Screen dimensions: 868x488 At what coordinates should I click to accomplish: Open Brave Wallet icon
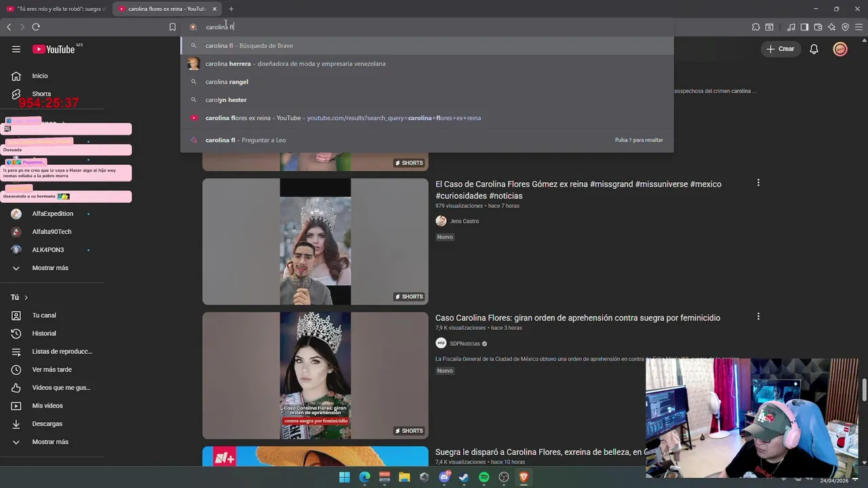coord(818,27)
